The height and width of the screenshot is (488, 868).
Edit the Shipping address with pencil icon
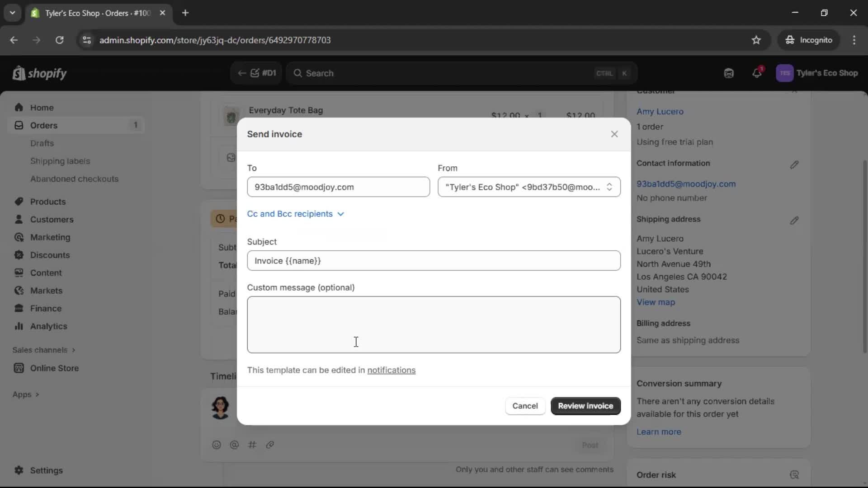click(x=795, y=221)
